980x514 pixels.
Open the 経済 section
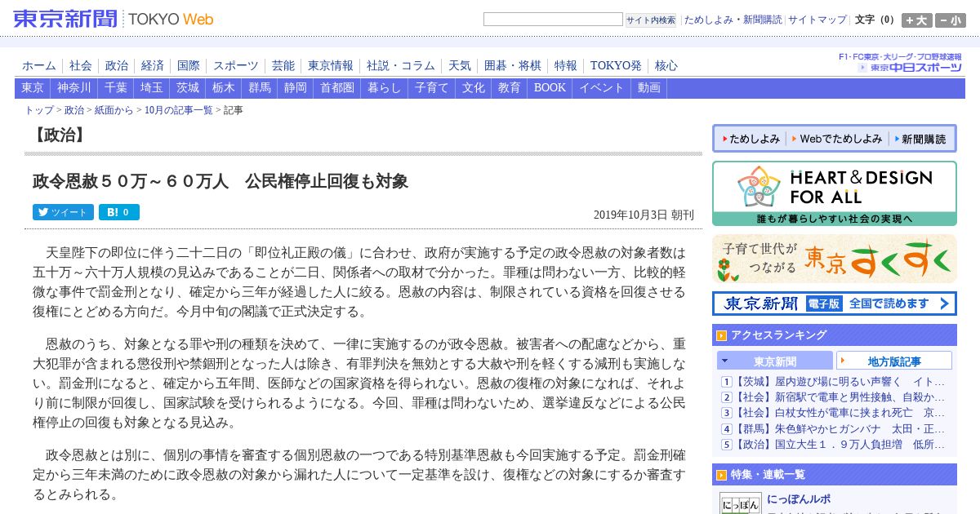click(153, 66)
